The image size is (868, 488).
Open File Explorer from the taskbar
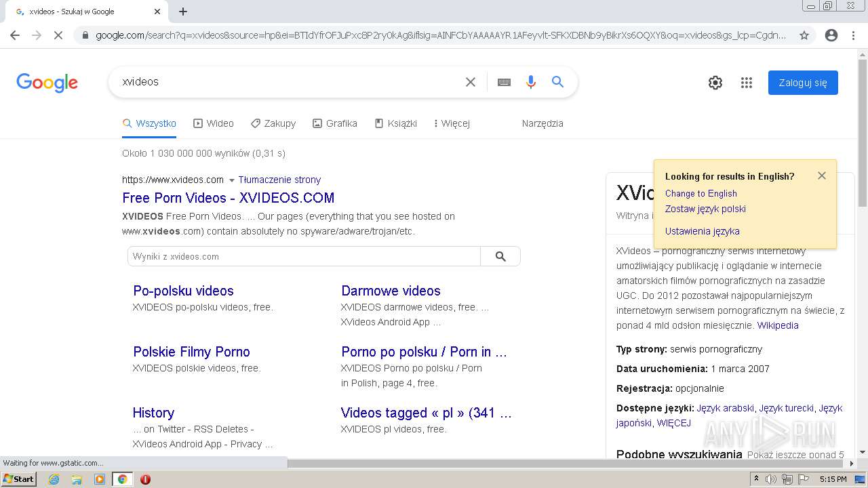point(77,479)
